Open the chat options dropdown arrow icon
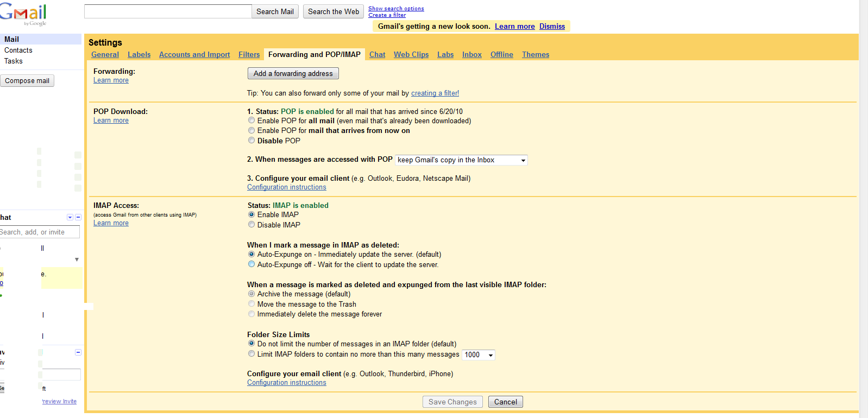 (70, 217)
